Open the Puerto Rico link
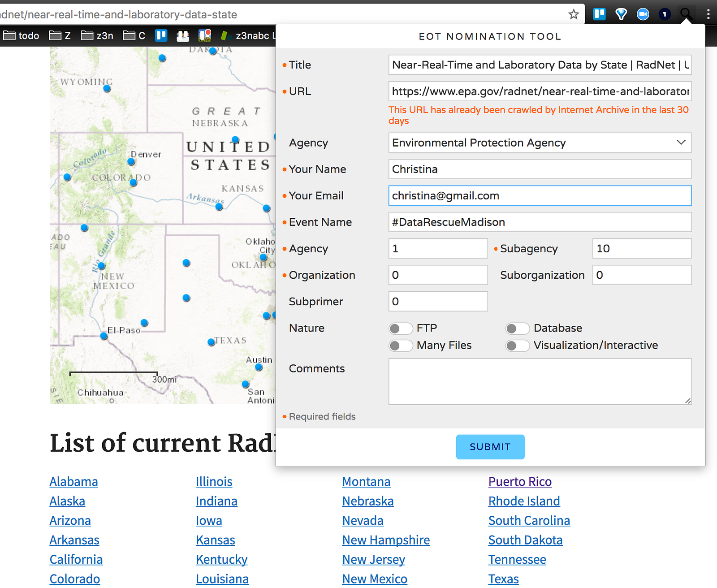Viewport: 717px width, 588px height. click(x=520, y=482)
